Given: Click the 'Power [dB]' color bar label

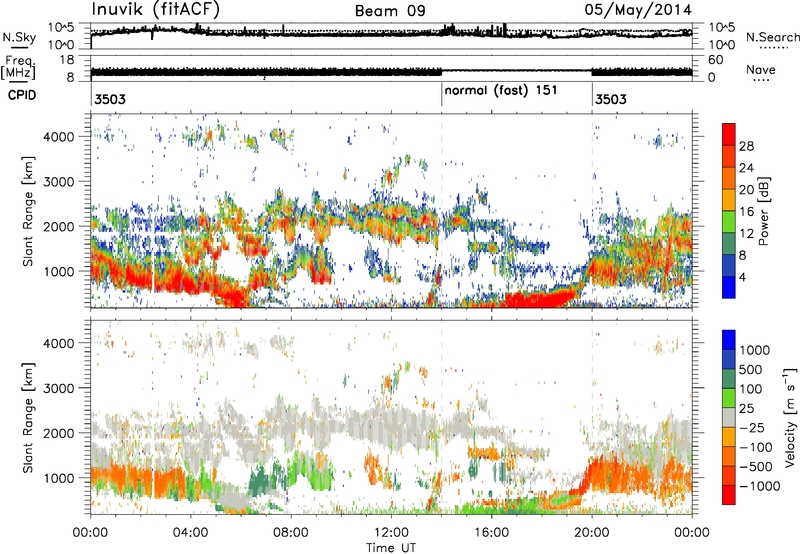Looking at the screenshot, I should pos(763,211).
